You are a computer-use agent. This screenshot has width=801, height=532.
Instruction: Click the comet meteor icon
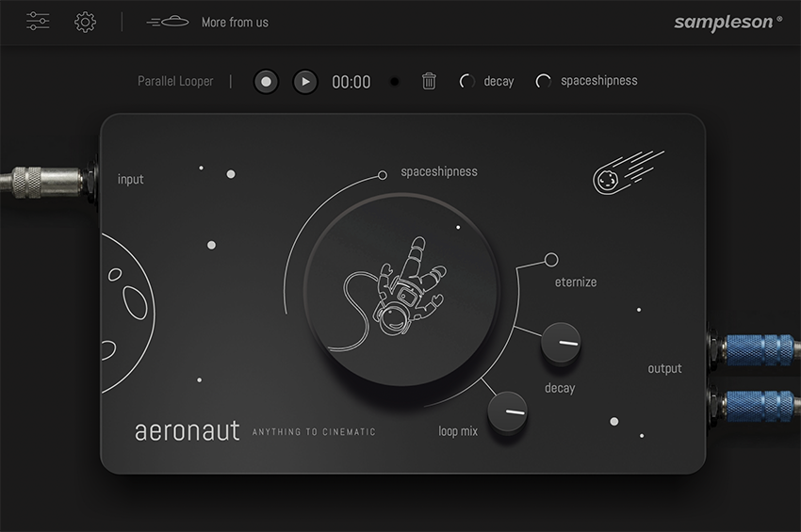(x=629, y=172)
